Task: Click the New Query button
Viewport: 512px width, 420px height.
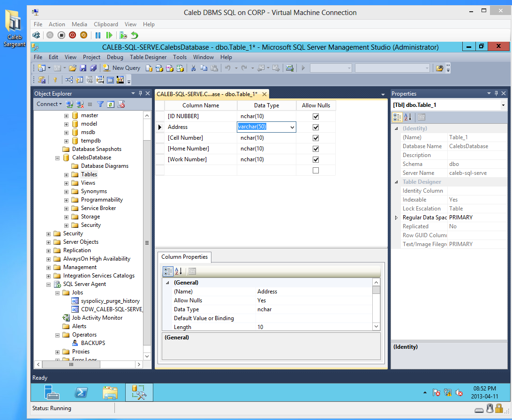Action: coord(121,68)
